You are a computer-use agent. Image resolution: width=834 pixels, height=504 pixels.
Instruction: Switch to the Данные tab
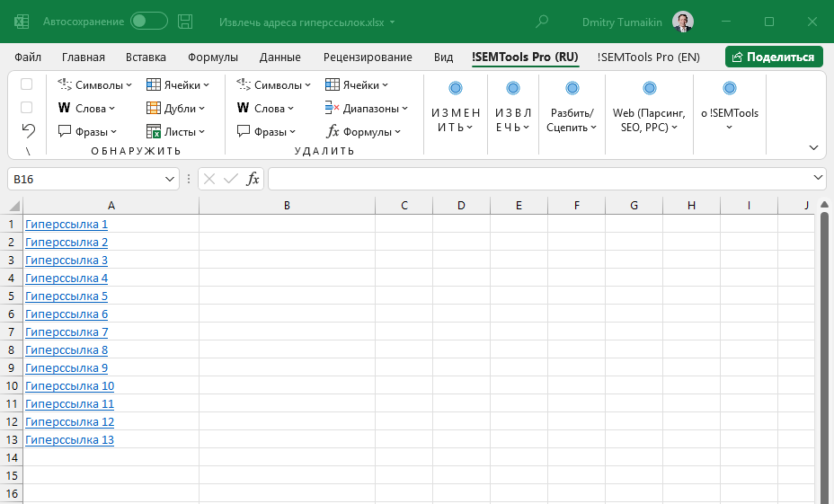pyautogui.click(x=279, y=57)
